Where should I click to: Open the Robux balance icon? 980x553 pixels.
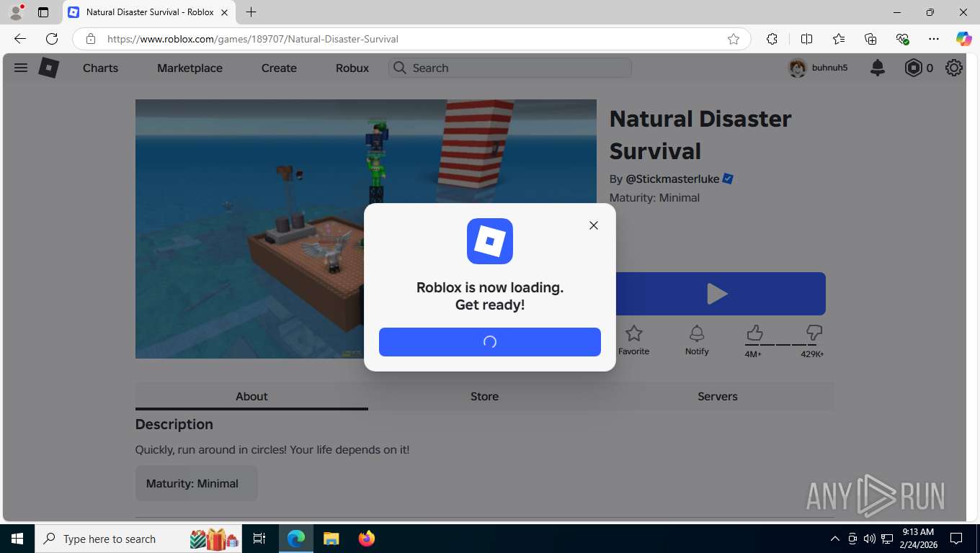(913, 68)
